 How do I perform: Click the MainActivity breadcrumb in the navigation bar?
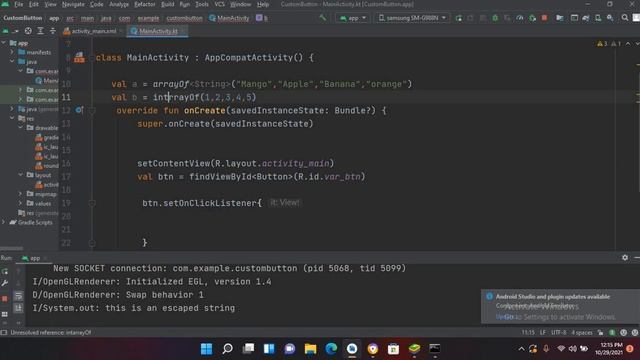[229, 18]
